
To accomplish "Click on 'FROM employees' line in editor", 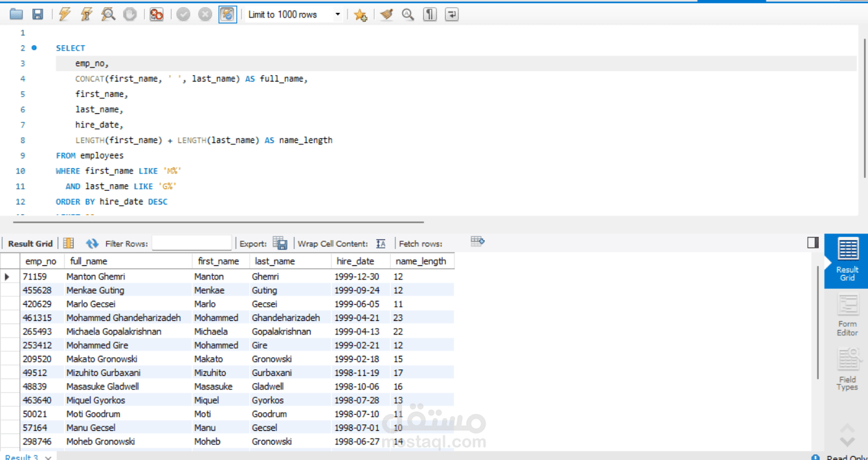I will (89, 155).
